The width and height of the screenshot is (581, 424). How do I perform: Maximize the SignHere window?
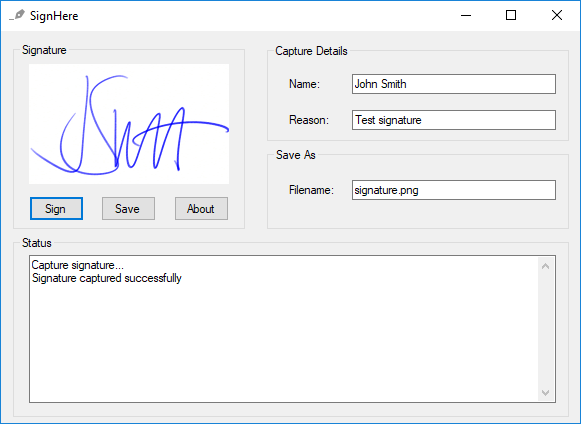click(511, 15)
